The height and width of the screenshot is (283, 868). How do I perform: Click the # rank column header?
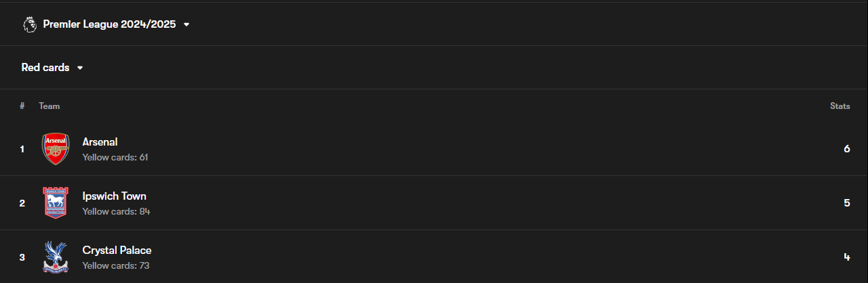[x=22, y=106]
